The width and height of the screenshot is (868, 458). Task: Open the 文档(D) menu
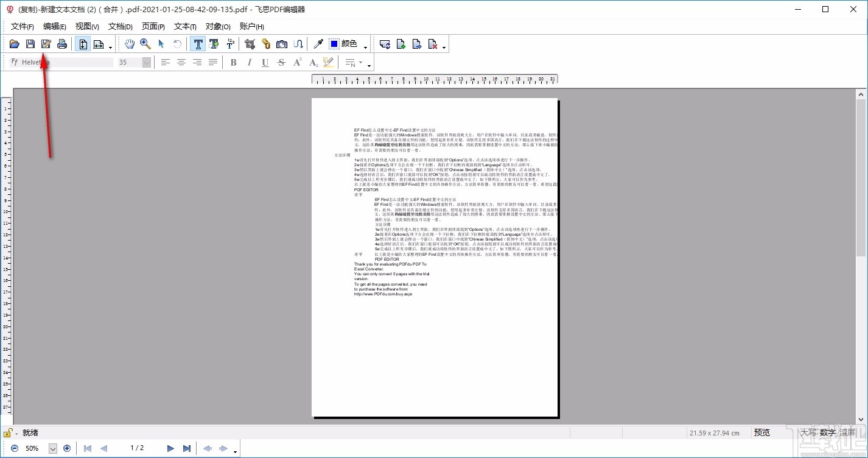[x=121, y=26]
